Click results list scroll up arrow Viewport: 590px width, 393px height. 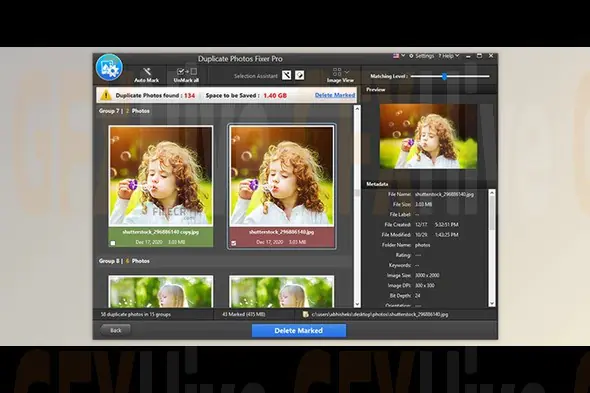pos(357,109)
